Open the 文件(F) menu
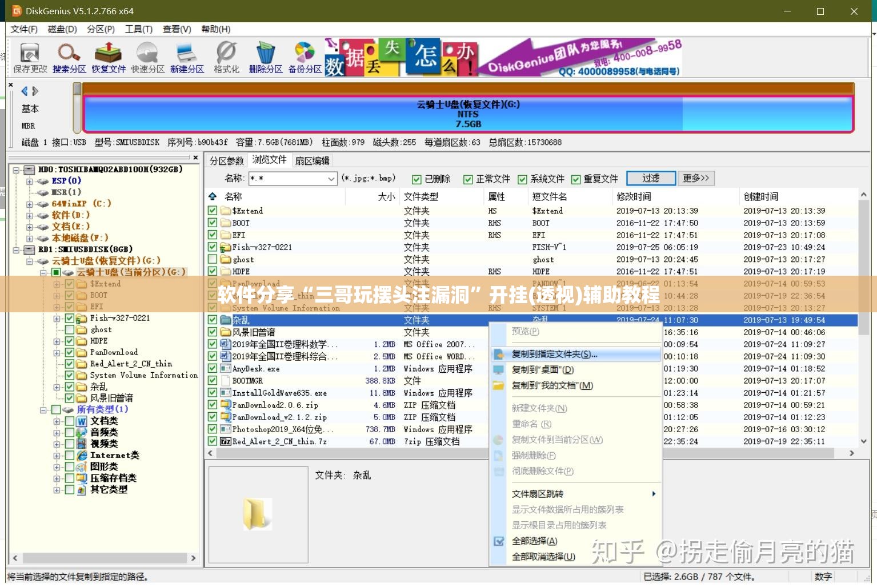This screenshot has width=877, height=588. click(x=24, y=29)
